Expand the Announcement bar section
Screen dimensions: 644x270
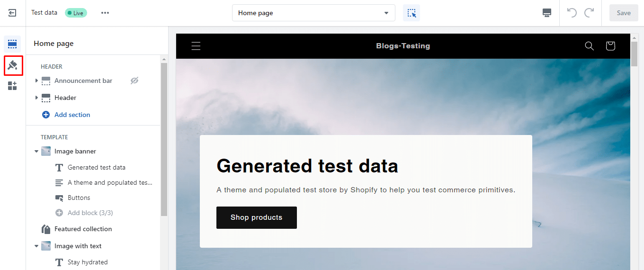(x=37, y=81)
